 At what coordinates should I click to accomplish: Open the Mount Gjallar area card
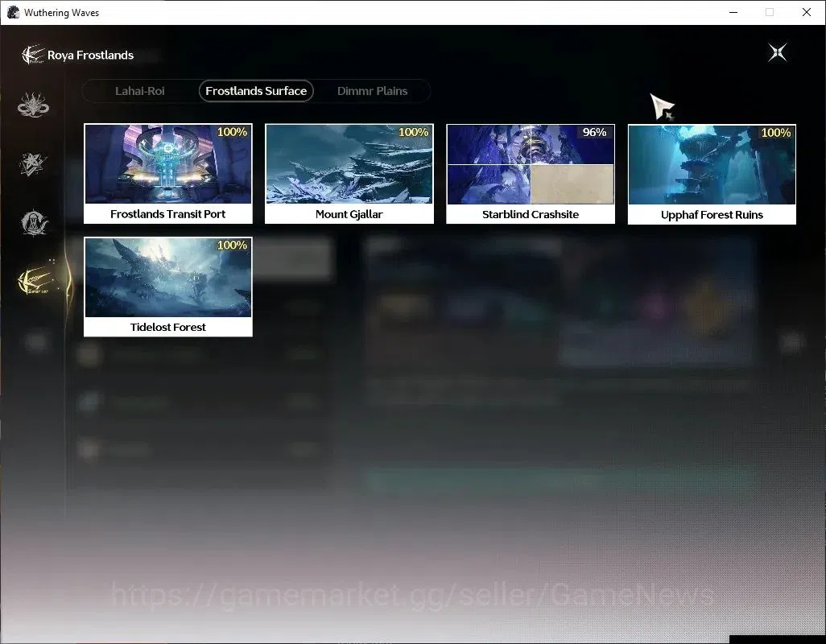(x=349, y=174)
